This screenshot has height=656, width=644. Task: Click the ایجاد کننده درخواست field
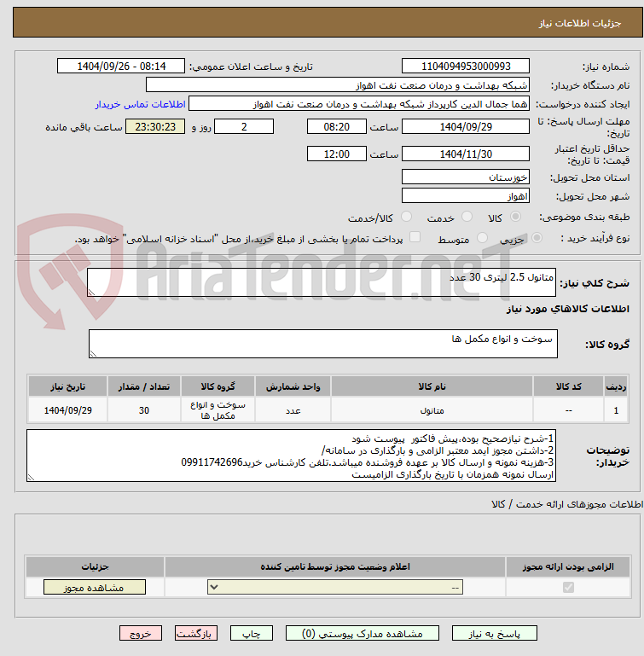[x=358, y=104]
